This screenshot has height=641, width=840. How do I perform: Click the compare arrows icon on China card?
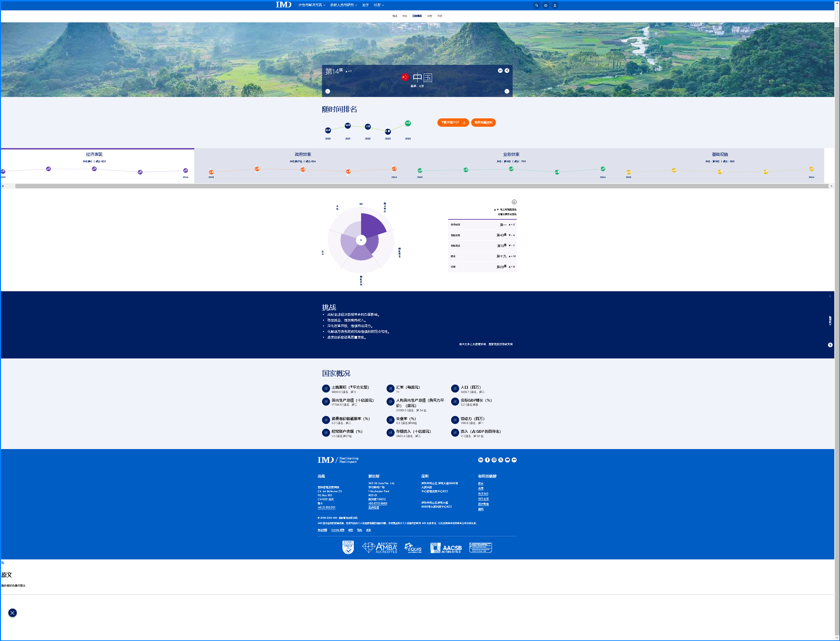pyautogui.click(x=500, y=71)
